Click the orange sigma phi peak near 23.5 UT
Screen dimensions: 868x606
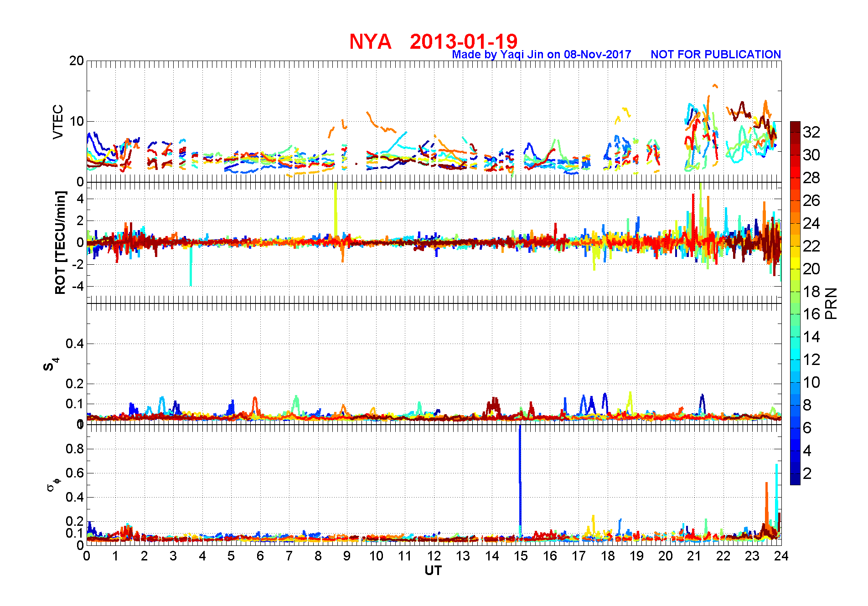tap(767, 506)
